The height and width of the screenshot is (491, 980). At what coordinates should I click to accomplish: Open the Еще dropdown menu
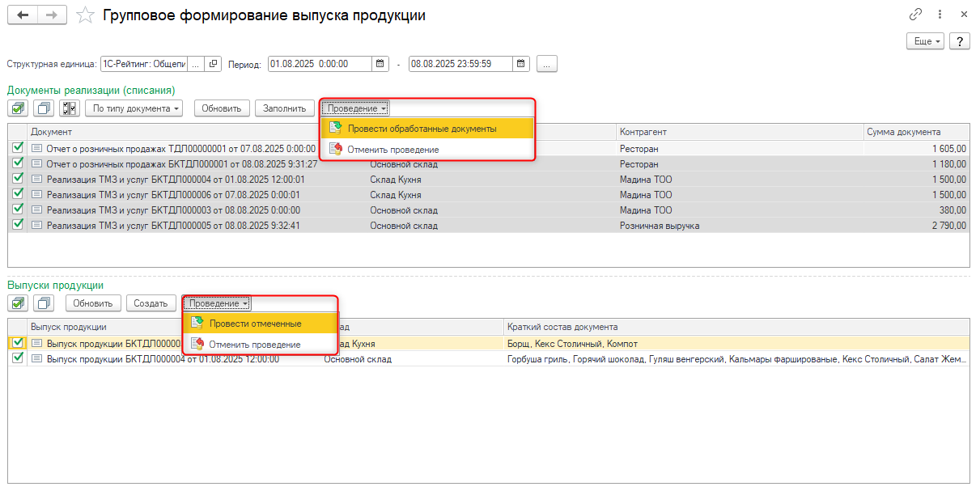point(927,41)
